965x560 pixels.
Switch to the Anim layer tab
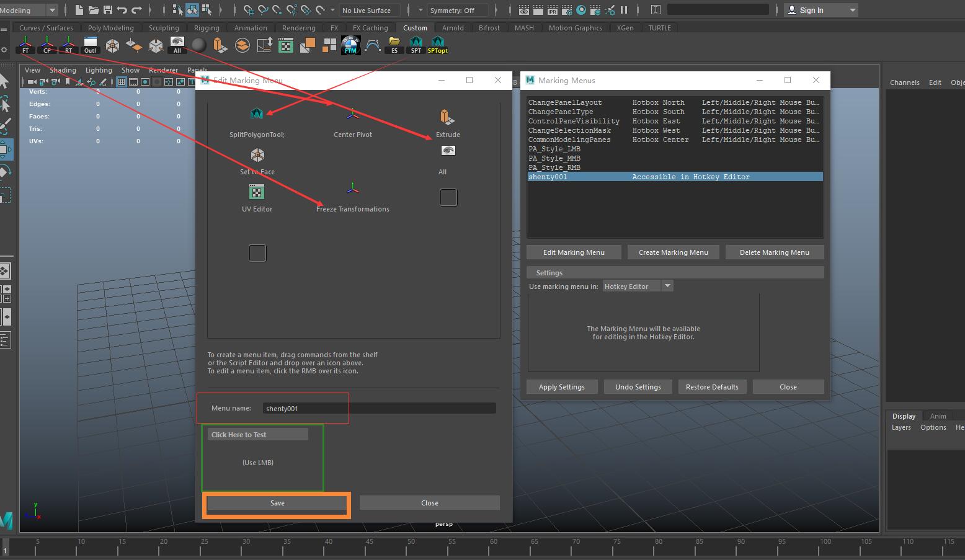click(x=938, y=416)
